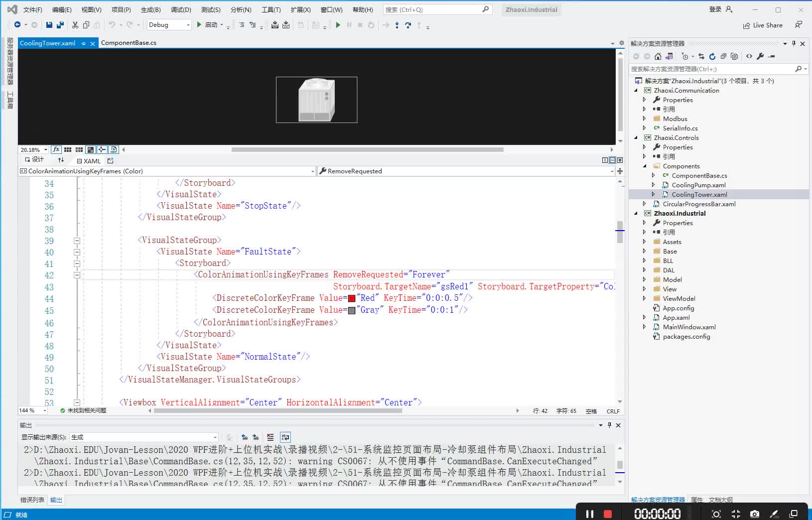This screenshot has height=520, width=812.
Task: Select vertical split layout button
Action: tap(605, 160)
